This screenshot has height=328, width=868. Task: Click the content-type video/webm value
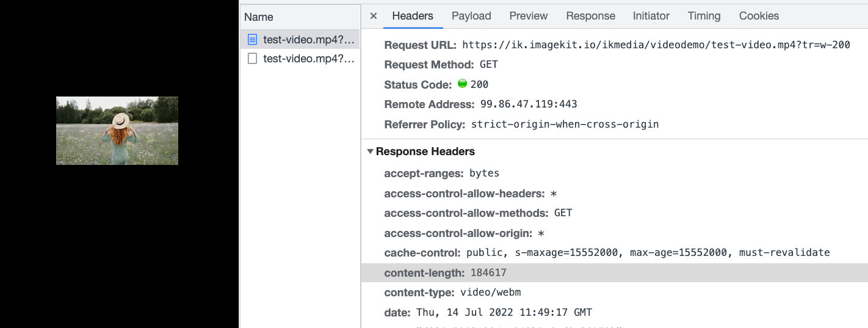pyautogui.click(x=491, y=293)
